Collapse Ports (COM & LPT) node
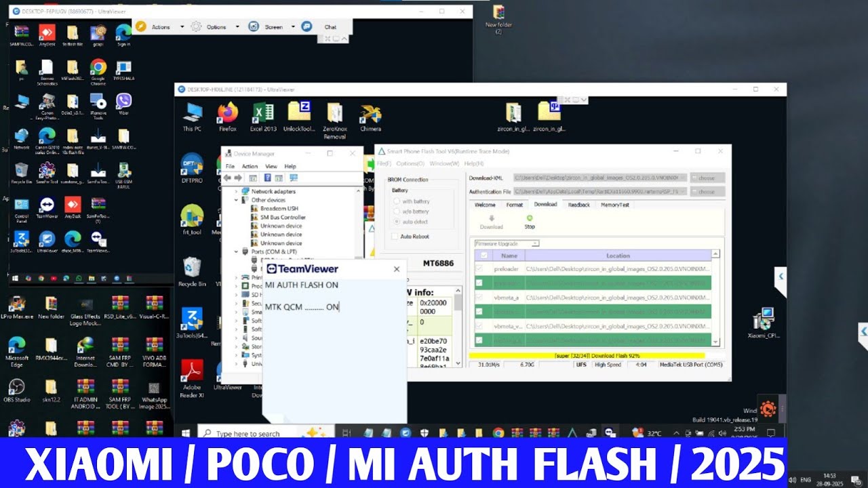 [237, 251]
